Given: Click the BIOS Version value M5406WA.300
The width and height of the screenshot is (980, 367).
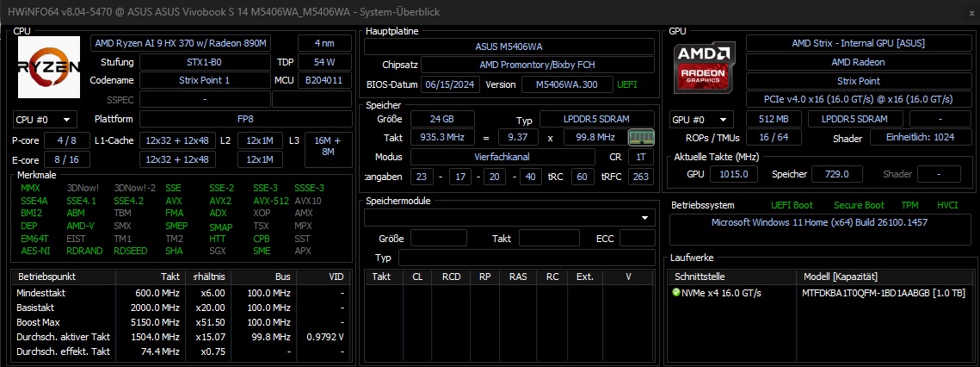Looking at the screenshot, I should (568, 84).
